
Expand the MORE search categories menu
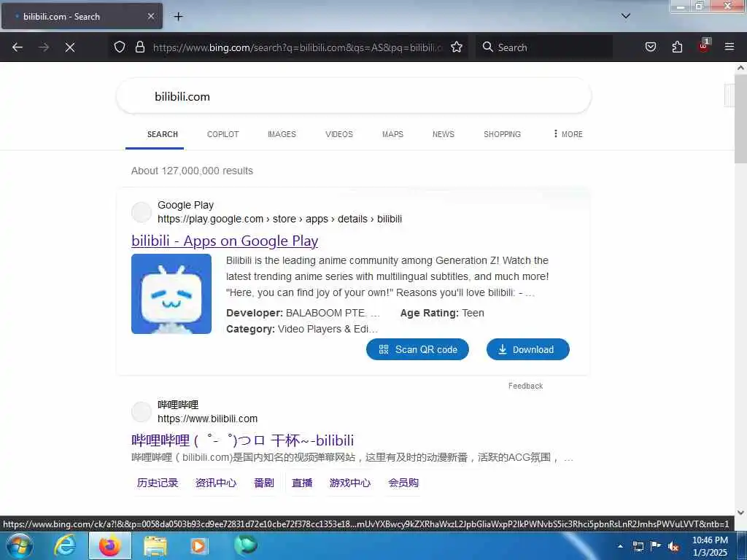tap(568, 134)
